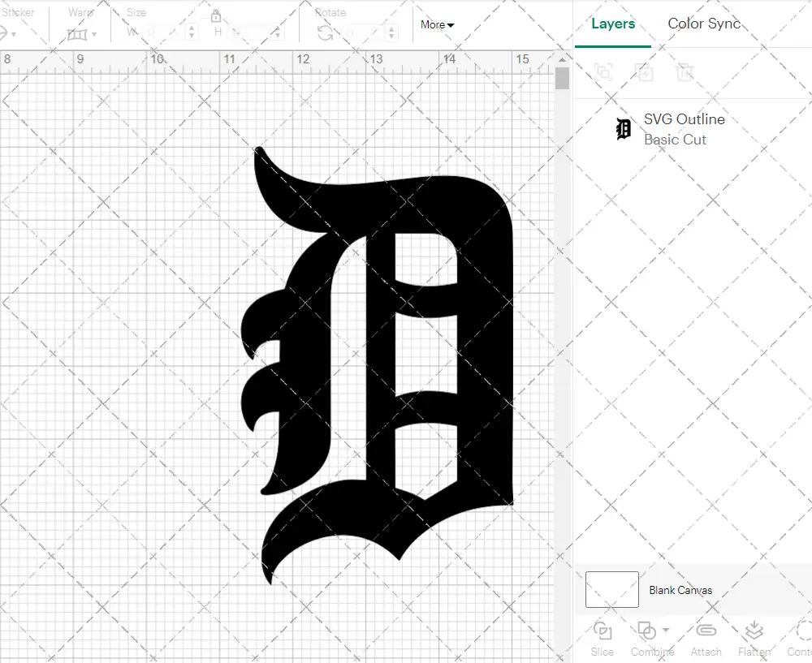Click the Rotate icon
Image resolution: width=812 pixels, height=663 pixels.
tap(326, 33)
